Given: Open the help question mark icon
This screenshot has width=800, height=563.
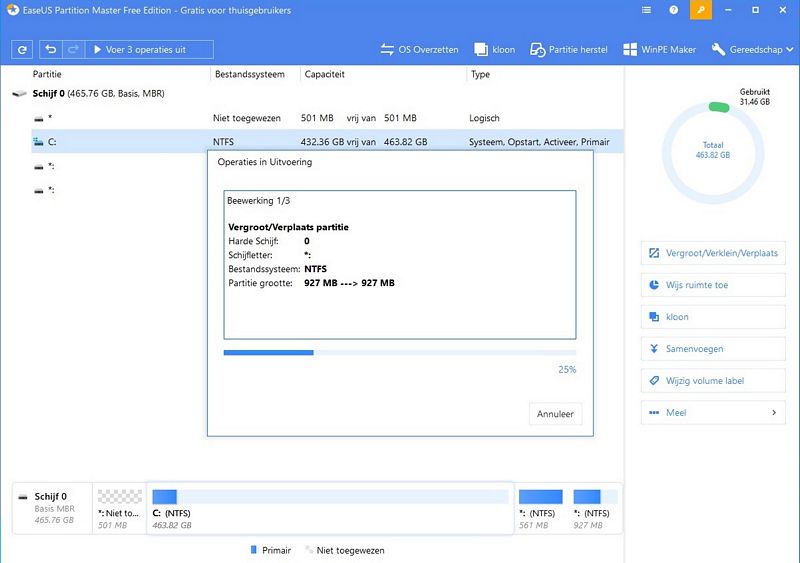Looking at the screenshot, I should (x=673, y=10).
